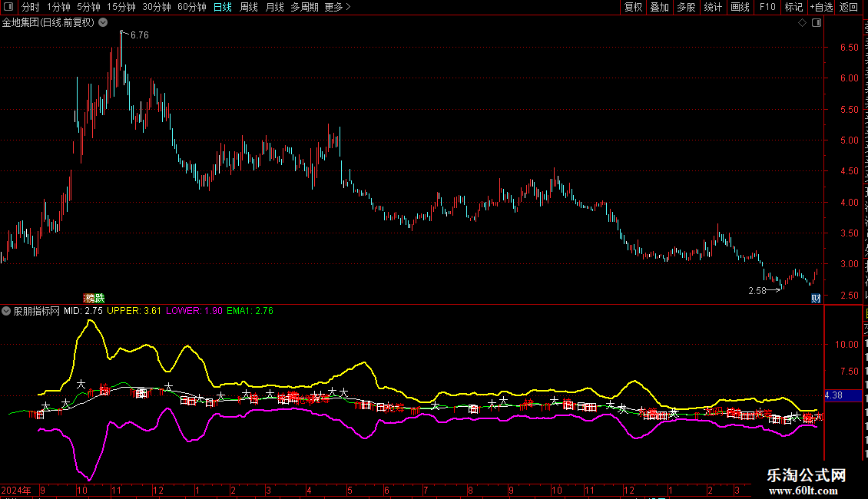Switch to 月线 monthly chart
The width and height of the screenshot is (868, 499).
pos(274,7)
